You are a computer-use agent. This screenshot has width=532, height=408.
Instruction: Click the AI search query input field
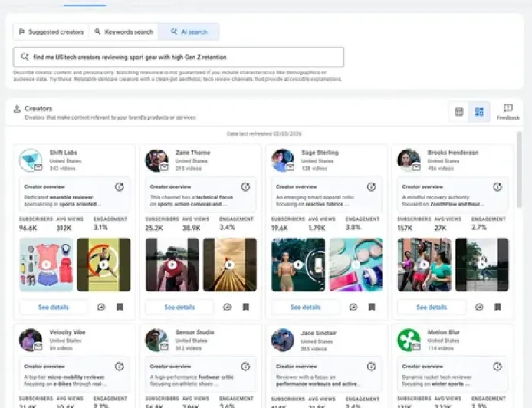pos(179,57)
